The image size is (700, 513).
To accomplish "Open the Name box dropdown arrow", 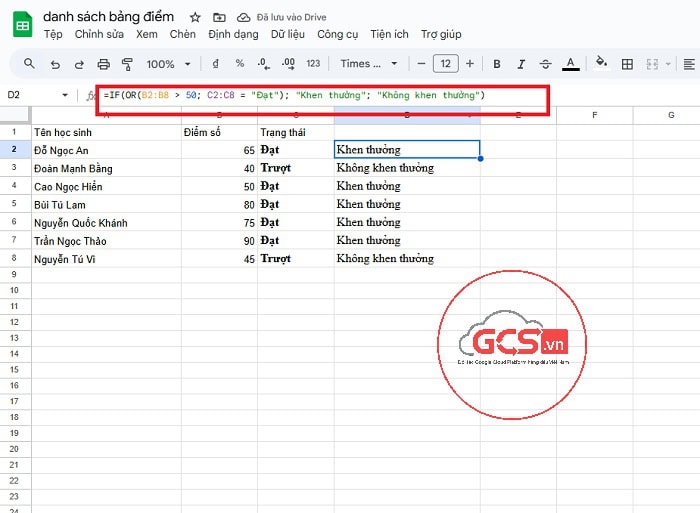I will [x=65, y=95].
